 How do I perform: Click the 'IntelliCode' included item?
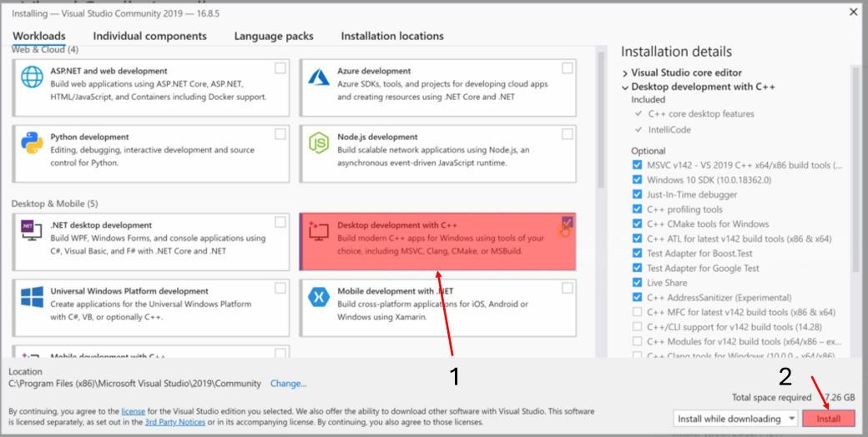pyautogui.click(x=670, y=130)
